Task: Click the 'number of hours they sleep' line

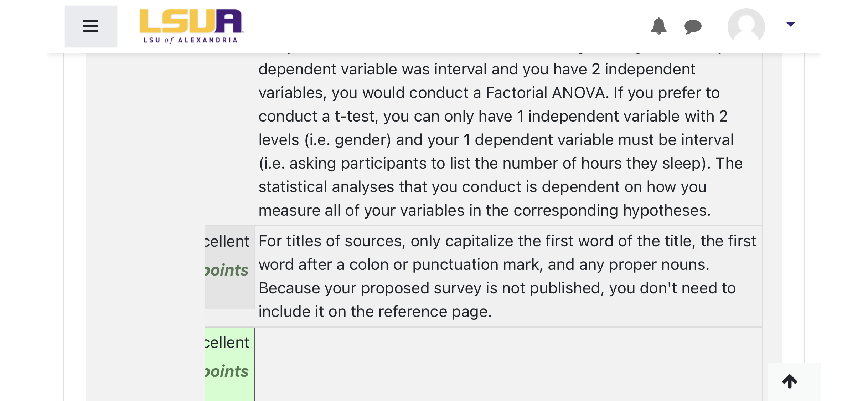Action: click(x=501, y=163)
